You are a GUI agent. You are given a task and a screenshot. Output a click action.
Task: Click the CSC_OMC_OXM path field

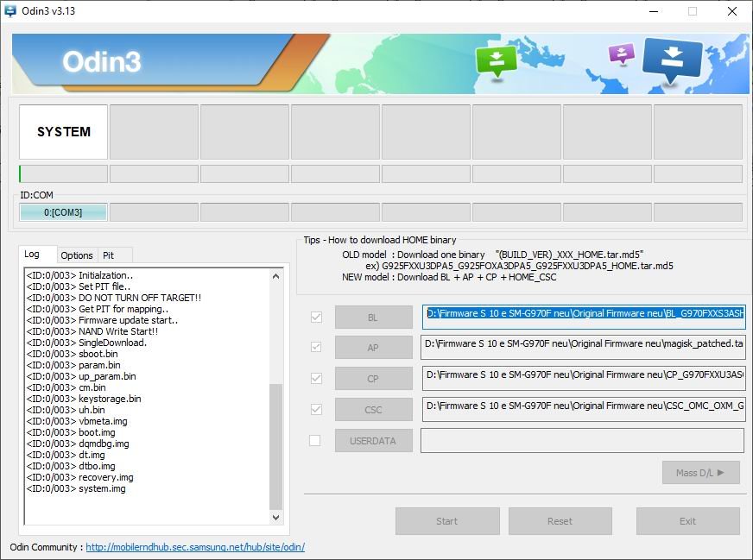(584, 409)
